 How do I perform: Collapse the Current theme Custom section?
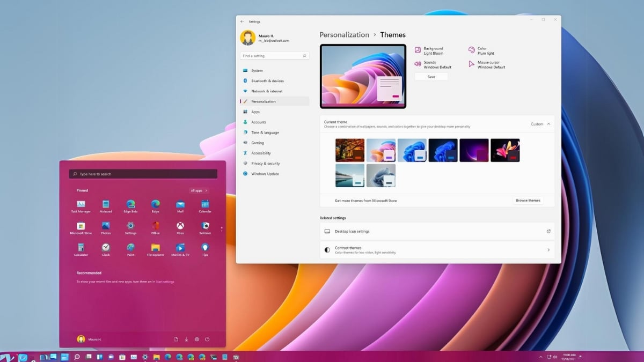pyautogui.click(x=548, y=124)
